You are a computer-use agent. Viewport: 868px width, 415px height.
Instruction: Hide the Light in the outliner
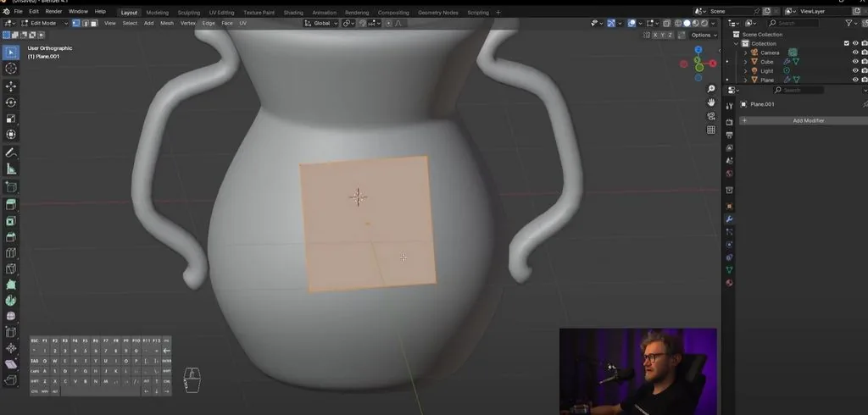[855, 71]
